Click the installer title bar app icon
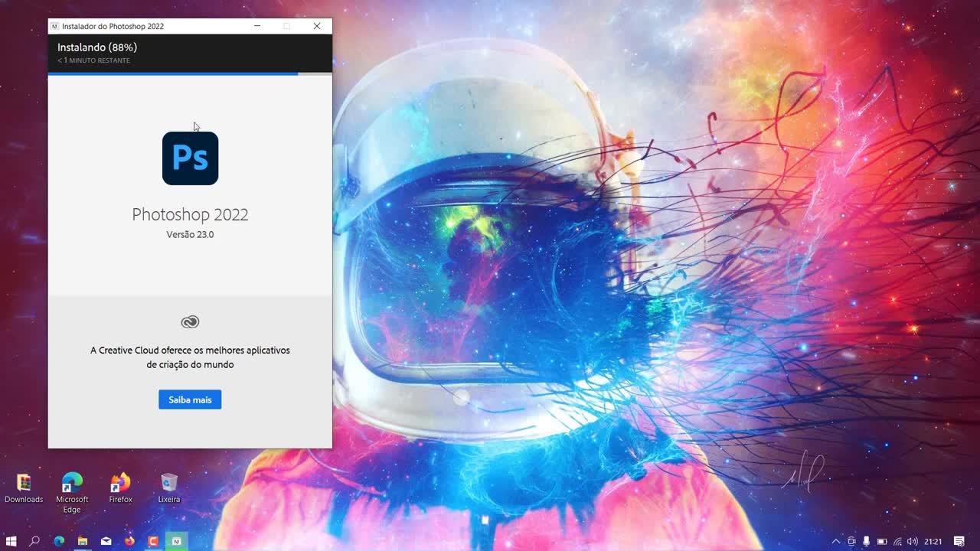The width and height of the screenshot is (980, 551). (x=54, y=26)
